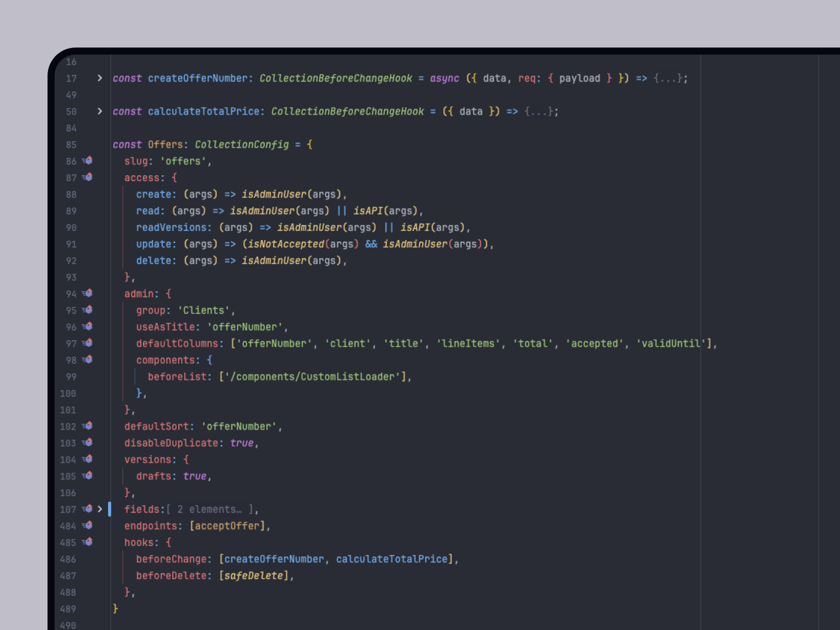
Task: Click gutter icon beside hooks line 485
Action: coord(87,542)
